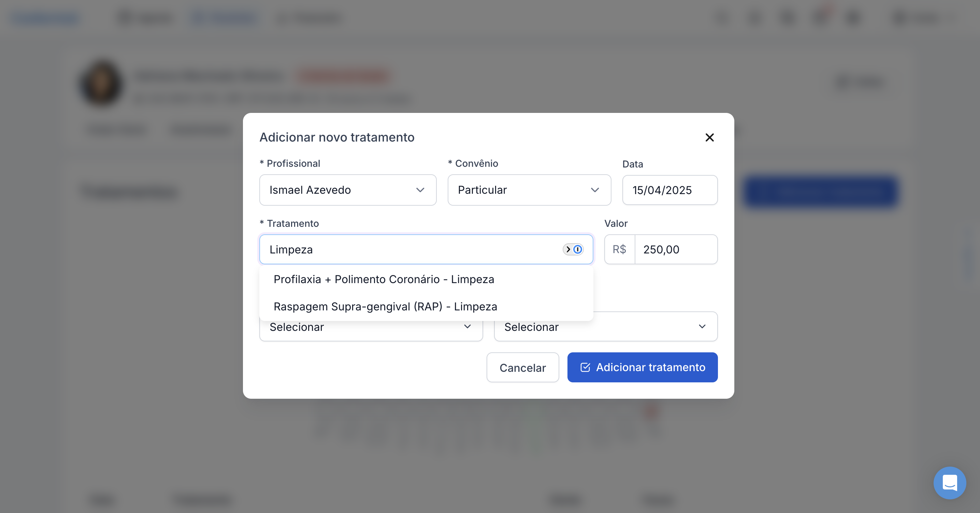980x513 pixels.
Task: Open the chat support widget
Action: pos(950,483)
